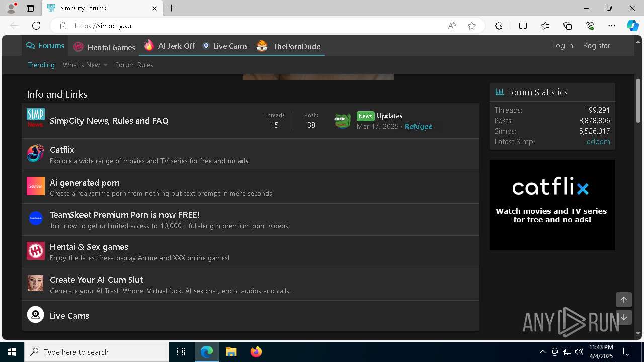Click the Mar 17, 2025 post date

coord(377,126)
